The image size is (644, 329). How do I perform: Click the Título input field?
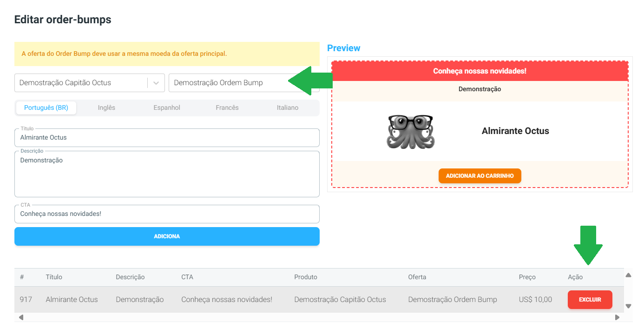(x=167, y=138)
